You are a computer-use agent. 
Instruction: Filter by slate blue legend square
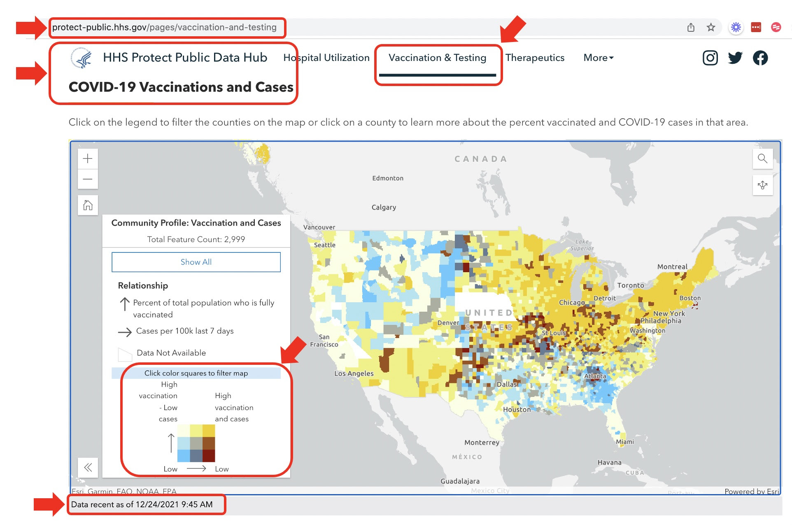click(x=196, y=456)
